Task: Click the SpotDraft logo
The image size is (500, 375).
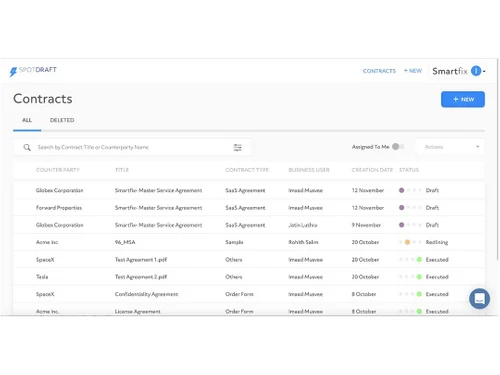Action: (x=33, y=71)
